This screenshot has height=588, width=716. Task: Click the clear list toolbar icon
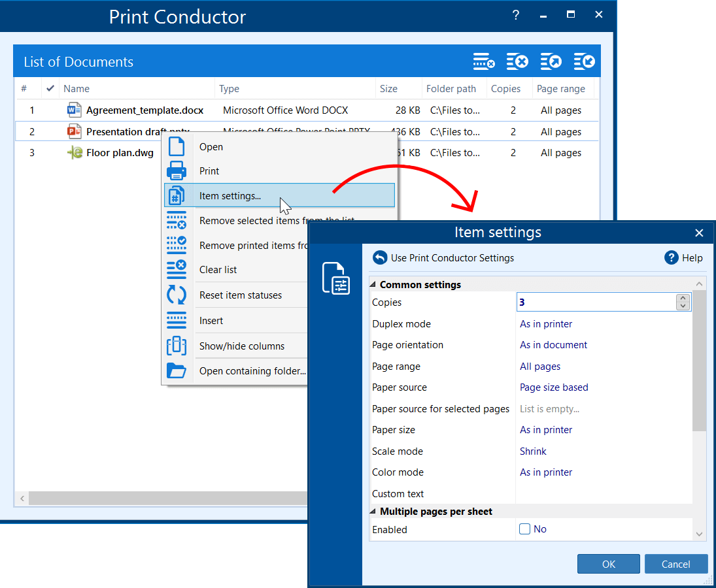pyautogui.click(x=517, y=62)
